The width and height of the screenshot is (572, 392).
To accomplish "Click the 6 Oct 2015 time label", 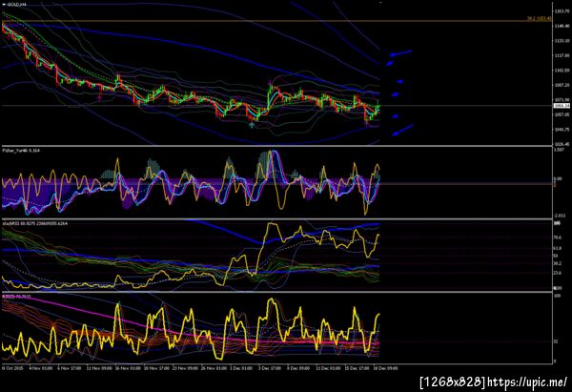I will [12, 368].
